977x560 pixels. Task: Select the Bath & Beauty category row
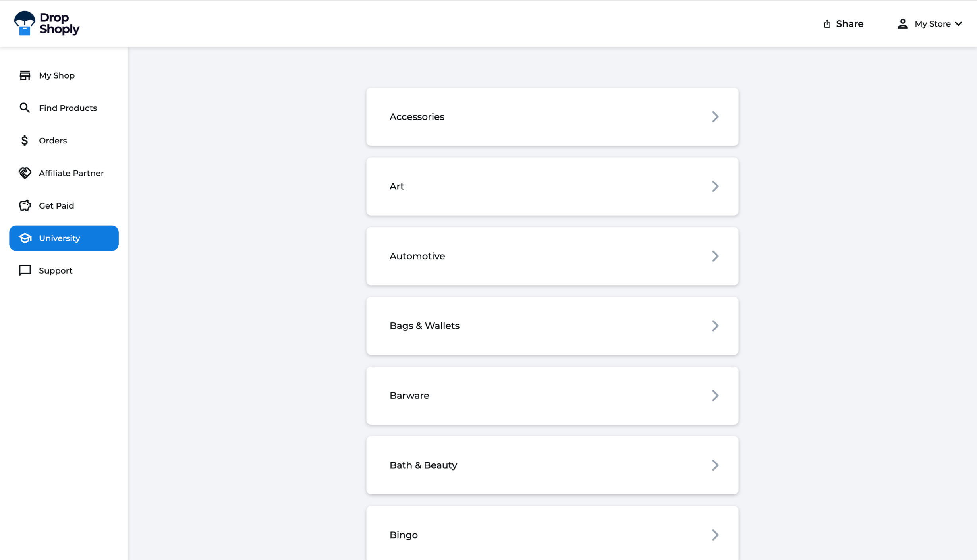point(552,465)
